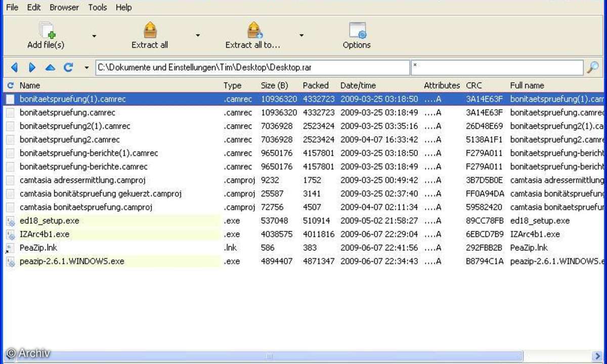Click size value 25587
The width and height of the screenshot is (607, 364).
click(272, 194)
